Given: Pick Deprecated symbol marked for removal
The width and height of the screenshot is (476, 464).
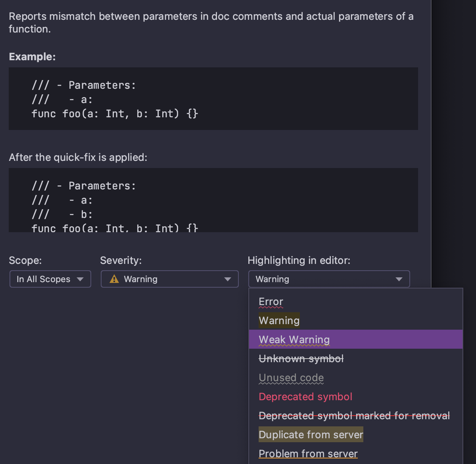Looking at the screenshot, I should coord(354,416).
